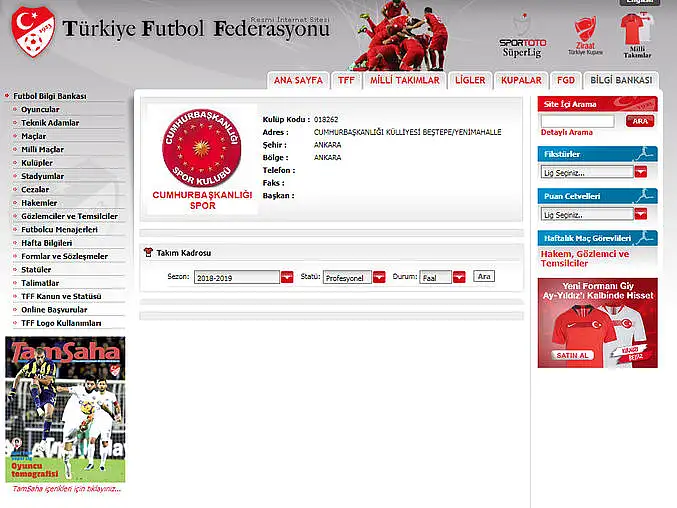Open the Statü Profesyonel dropdown
Screen dimensions: 677x508
(347, 277)
